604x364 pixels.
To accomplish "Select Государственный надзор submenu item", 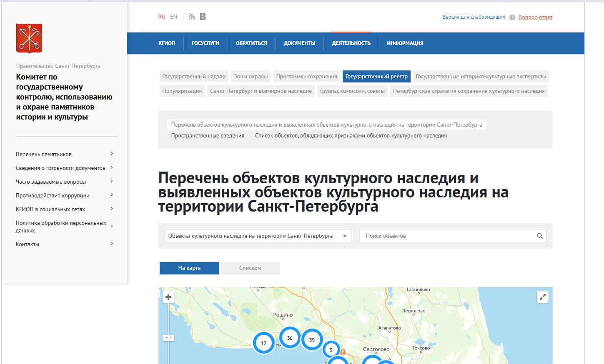I will coord(194,77).
